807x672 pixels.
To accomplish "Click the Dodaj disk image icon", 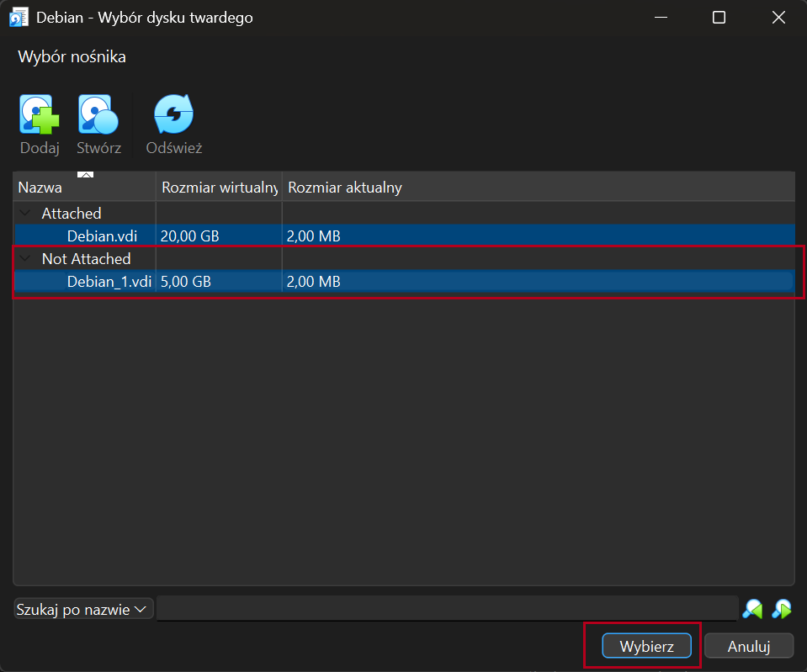I will (40, 115).
